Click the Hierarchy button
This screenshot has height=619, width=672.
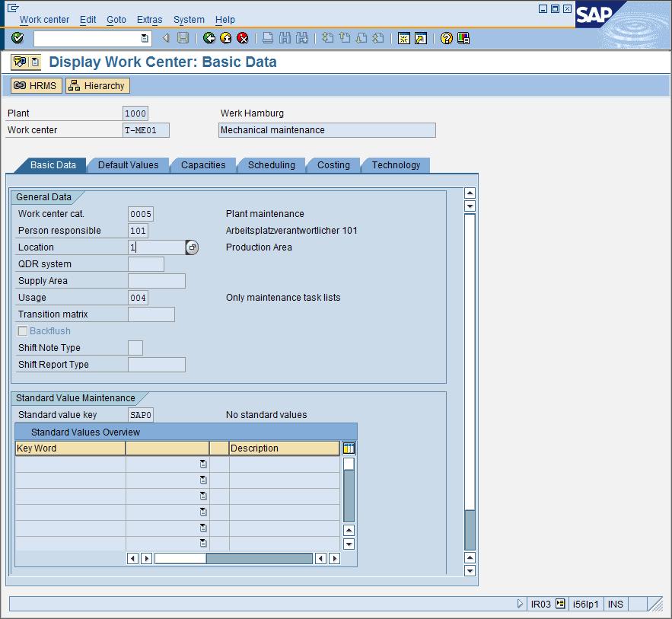click(x=97, y=86)
